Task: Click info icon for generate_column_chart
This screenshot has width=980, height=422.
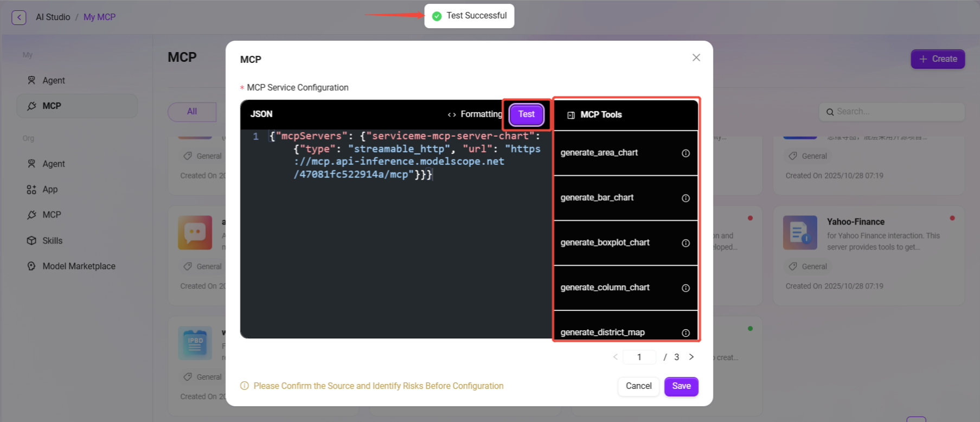Action: click(x=686, y=288)
